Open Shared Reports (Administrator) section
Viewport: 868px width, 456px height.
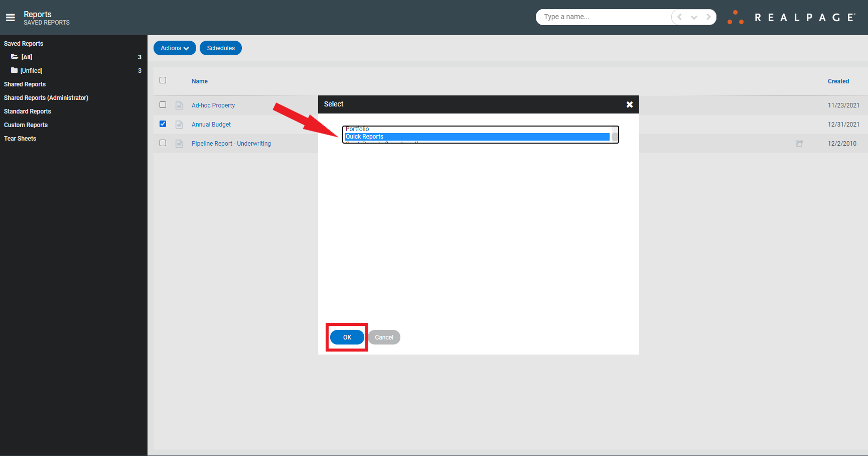click(46, 98)
